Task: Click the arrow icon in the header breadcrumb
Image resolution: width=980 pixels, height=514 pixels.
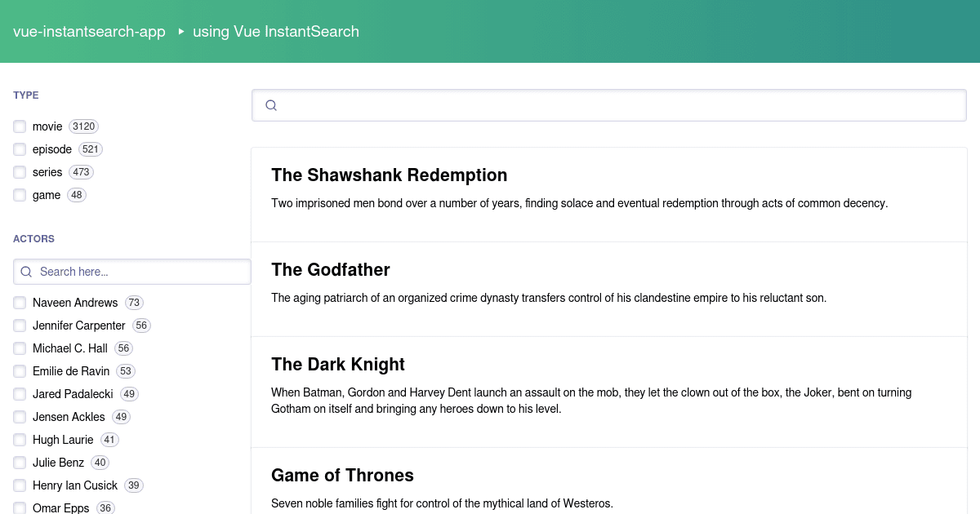Action: pyautogui.click(x=180, y=32)
